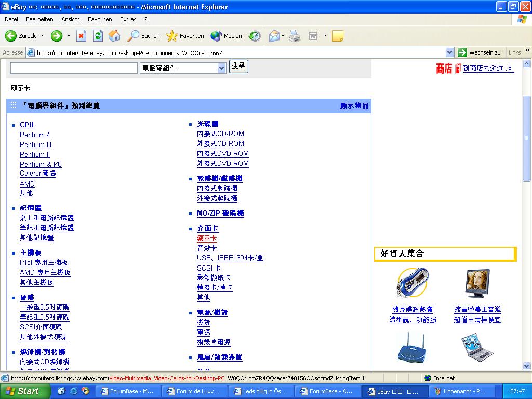Click the page icon in address bar
532x399 pixels.
(x=31, y=52)
